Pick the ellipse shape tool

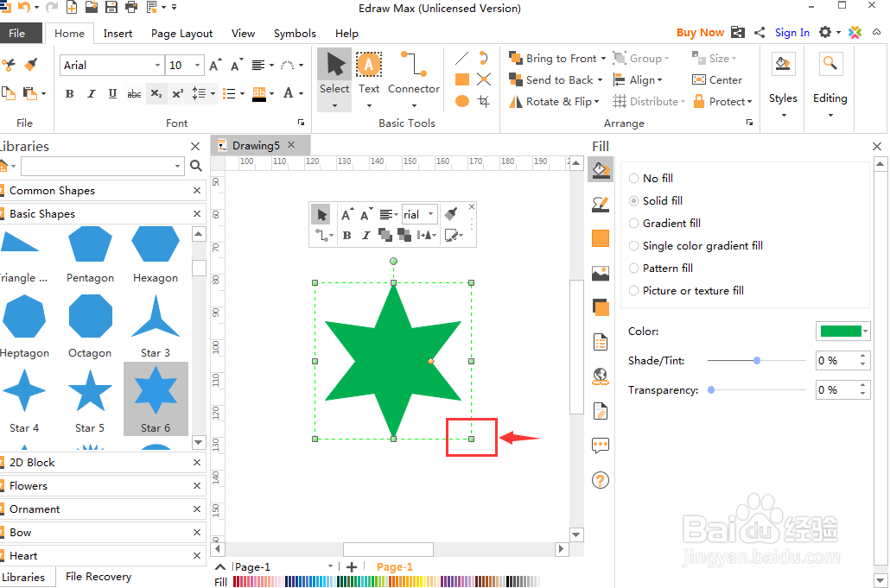click(x=462, y=101)
